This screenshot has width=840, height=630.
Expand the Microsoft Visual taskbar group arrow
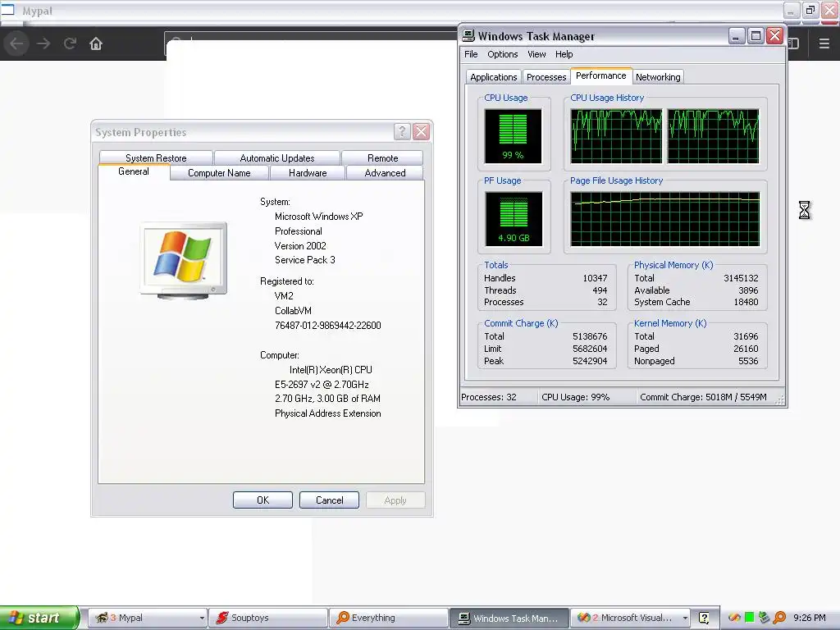tap(685, 618)
